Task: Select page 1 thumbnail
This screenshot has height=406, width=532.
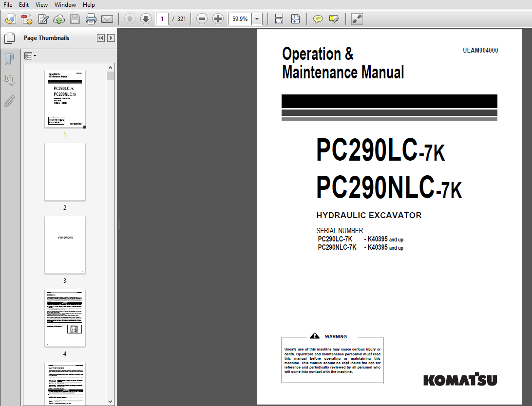Action: click(65, 99)
